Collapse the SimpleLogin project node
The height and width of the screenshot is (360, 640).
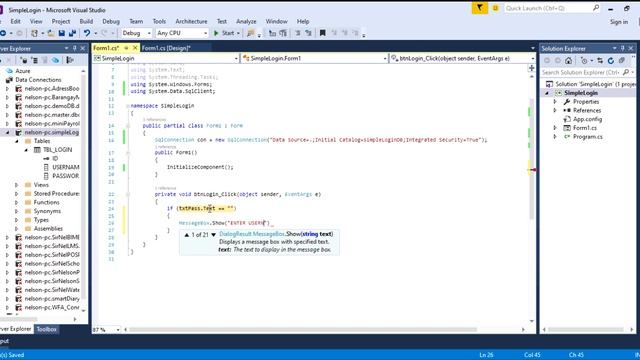coord(547,93)
